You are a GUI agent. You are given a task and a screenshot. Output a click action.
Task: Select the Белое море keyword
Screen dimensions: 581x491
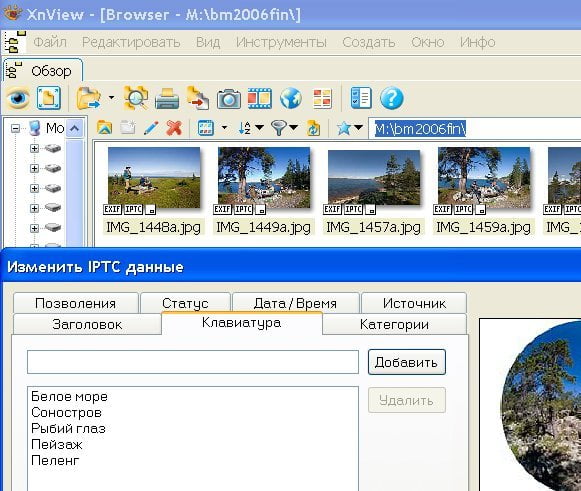tap(69, 396)
